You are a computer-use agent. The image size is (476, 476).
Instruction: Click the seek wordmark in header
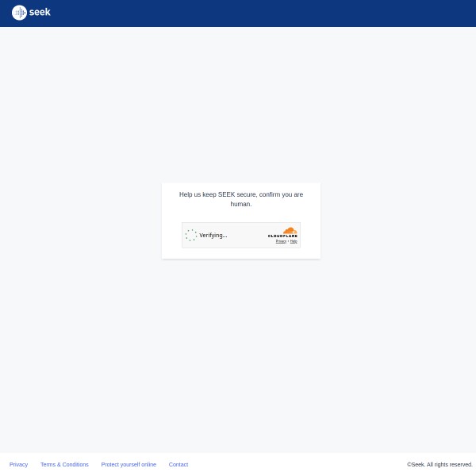[x=40, y=12]
